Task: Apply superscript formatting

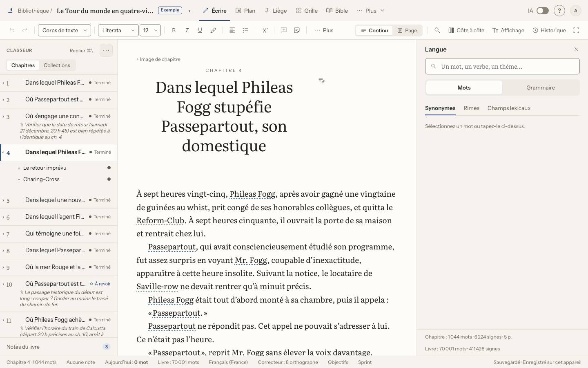Action: [x=265, y=30]
